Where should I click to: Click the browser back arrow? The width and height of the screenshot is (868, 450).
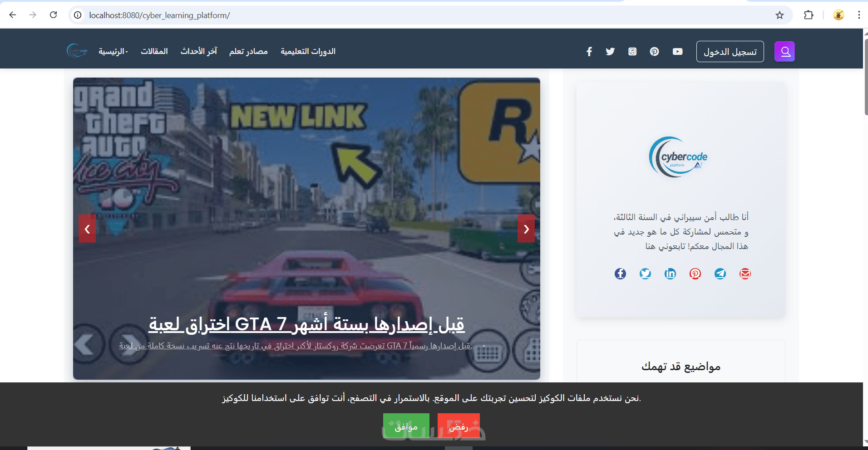pos(13,15)
